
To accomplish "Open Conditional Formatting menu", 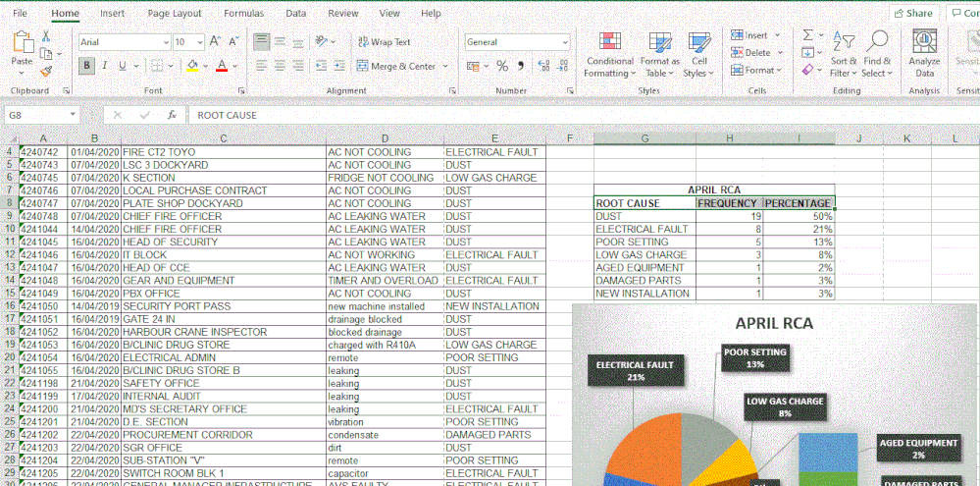I will click(x=609, y=54).
